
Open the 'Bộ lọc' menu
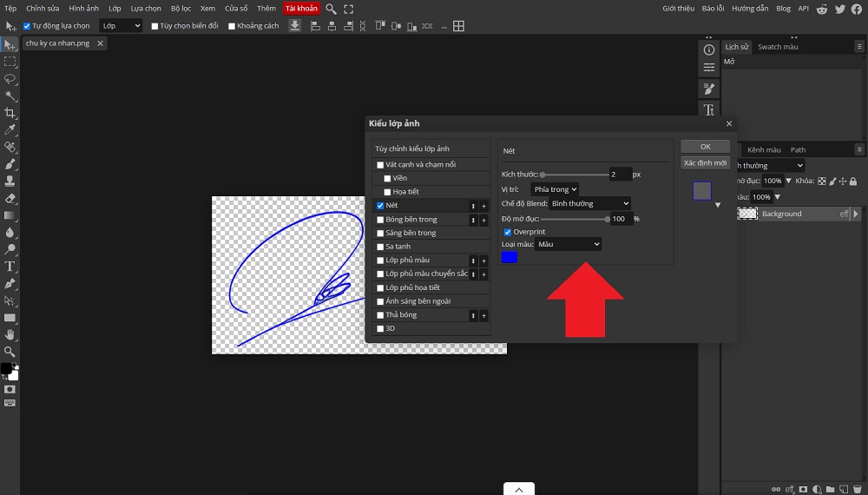point(181,9)
